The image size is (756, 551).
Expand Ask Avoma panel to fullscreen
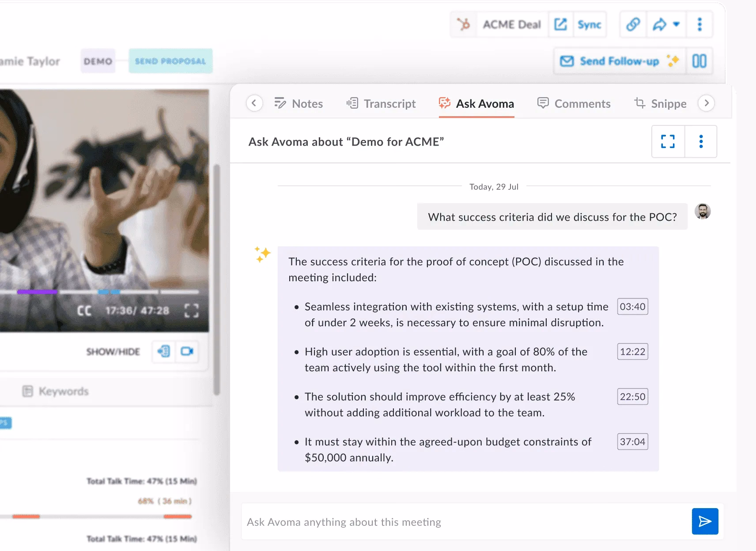668,142
